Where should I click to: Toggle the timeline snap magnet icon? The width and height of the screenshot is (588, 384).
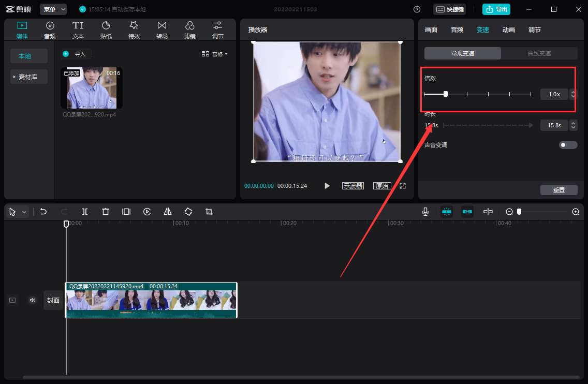tap(446, 212)
